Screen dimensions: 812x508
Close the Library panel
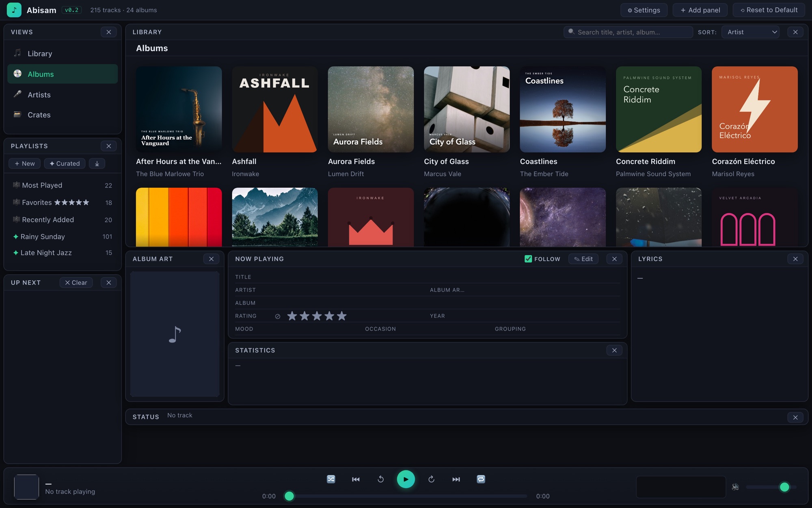point(795,32)
